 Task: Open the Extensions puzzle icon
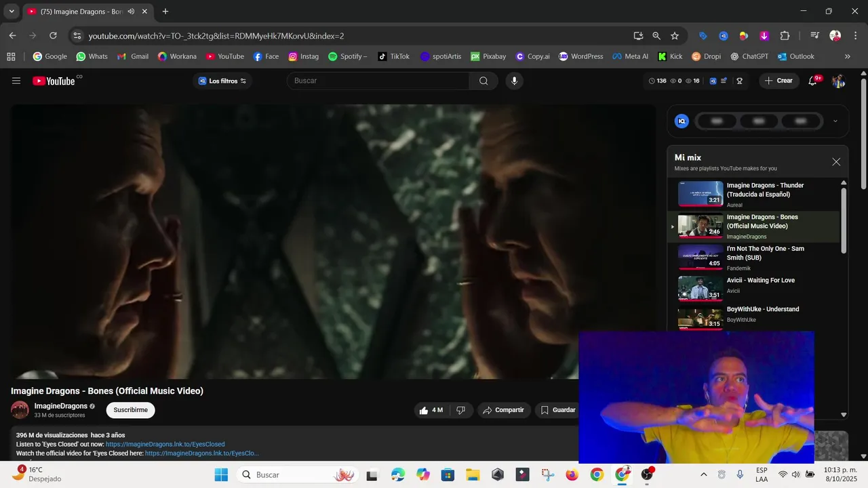click(785, 36)
